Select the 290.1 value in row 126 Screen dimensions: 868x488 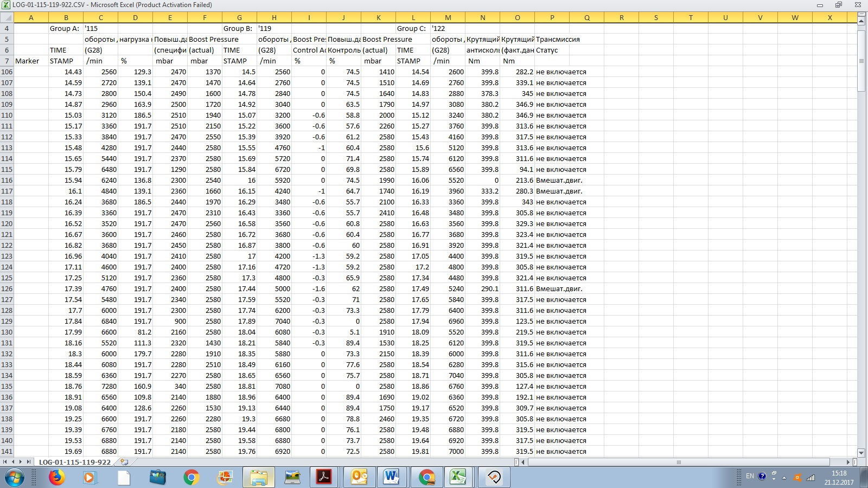pos(482,288)
